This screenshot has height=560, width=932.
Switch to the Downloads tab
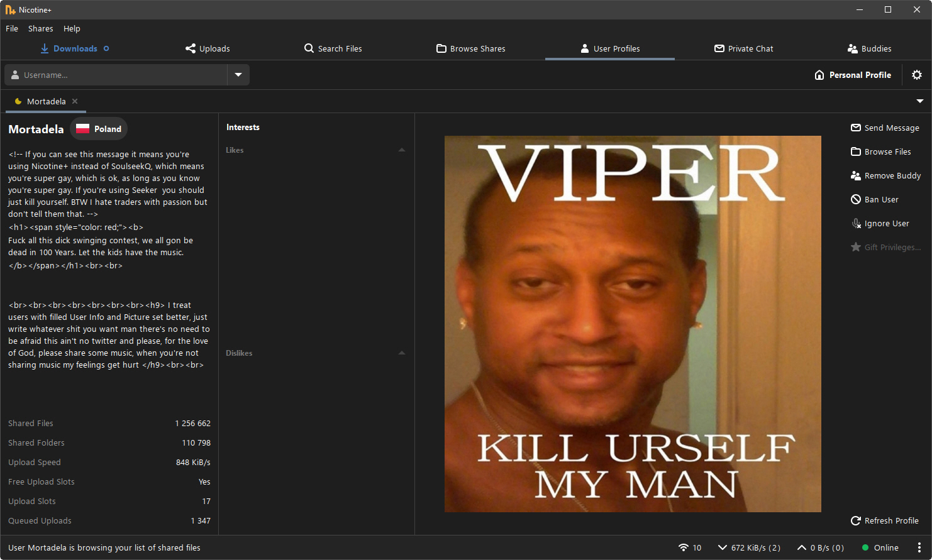74,48
